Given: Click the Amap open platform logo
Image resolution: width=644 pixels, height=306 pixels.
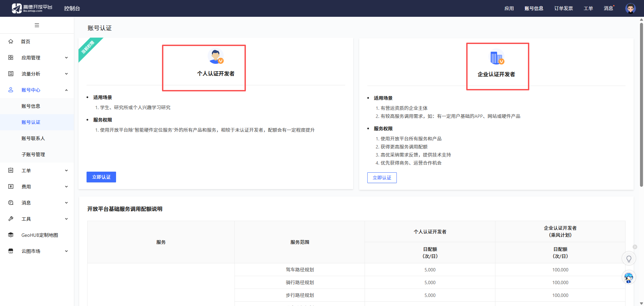Looking at the screenshot, I should (32, 8).
